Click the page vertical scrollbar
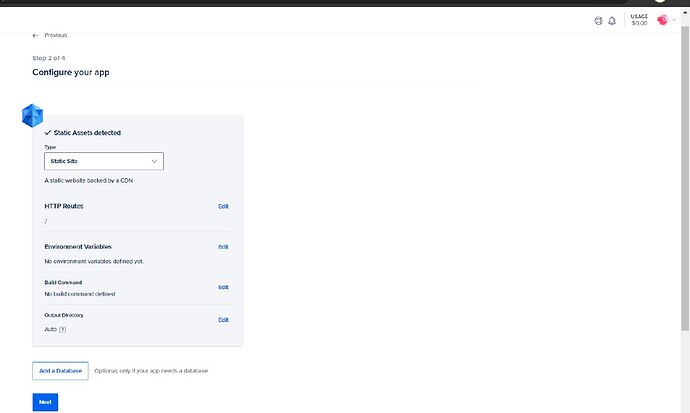Image resolution: width=690 pixels, height=413 pixels. pyautogui.click(x=685, y=176)
